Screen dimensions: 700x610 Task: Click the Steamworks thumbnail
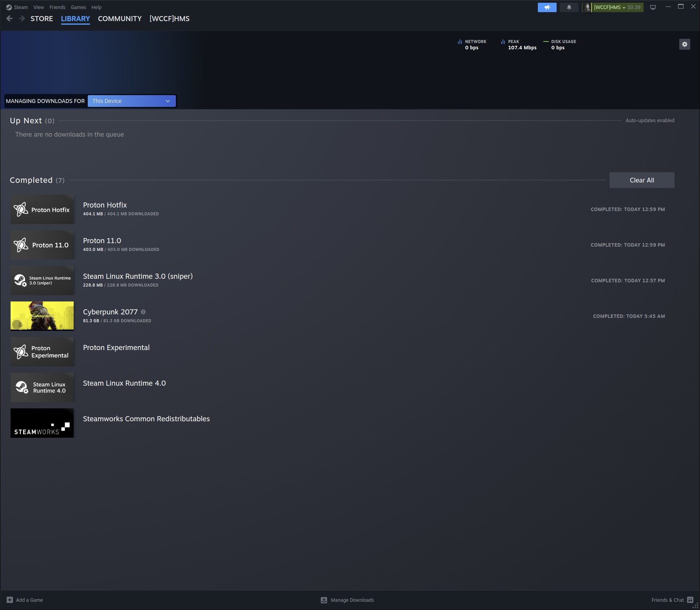tap(42, 423)
